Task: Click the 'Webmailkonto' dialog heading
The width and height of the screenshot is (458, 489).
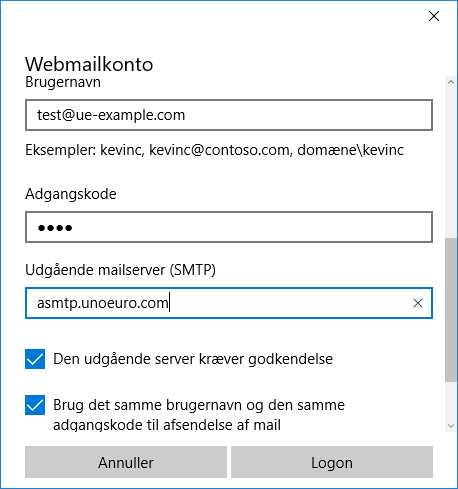Action: point(89,64)
